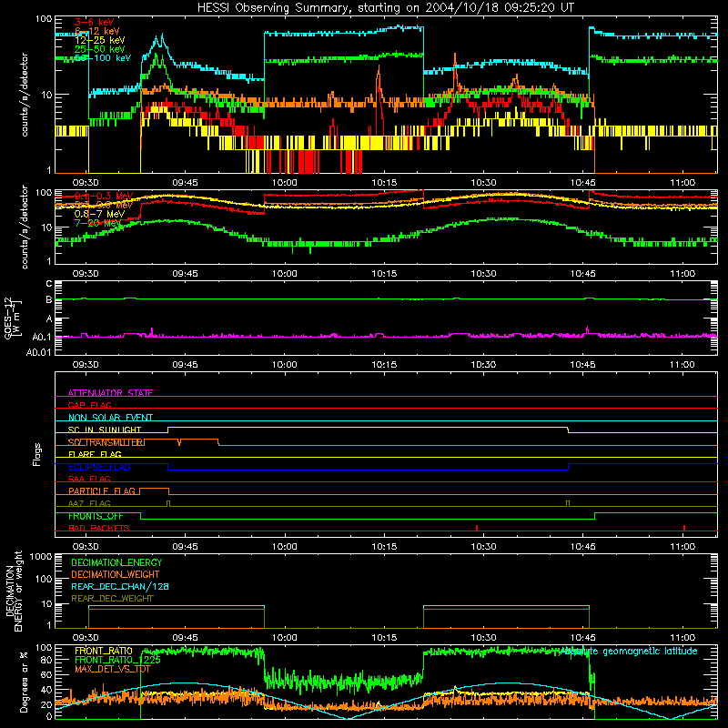Image resolution: width=728 pixels, height=728 pixels.
Task: Click the 0.8-7 MeV legend label
Action: click(x=100, y=214)
